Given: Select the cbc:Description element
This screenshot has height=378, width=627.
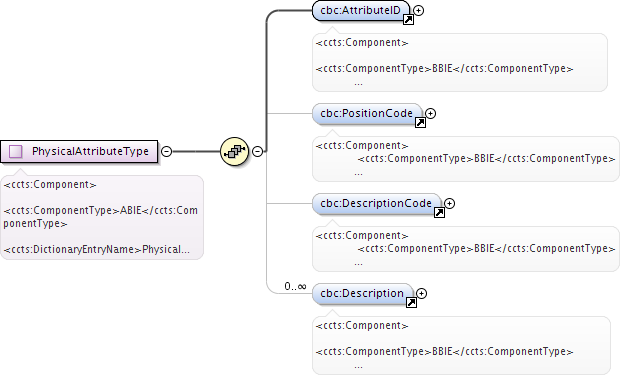Looking at the screenshot, I should (x=362, y=294).
